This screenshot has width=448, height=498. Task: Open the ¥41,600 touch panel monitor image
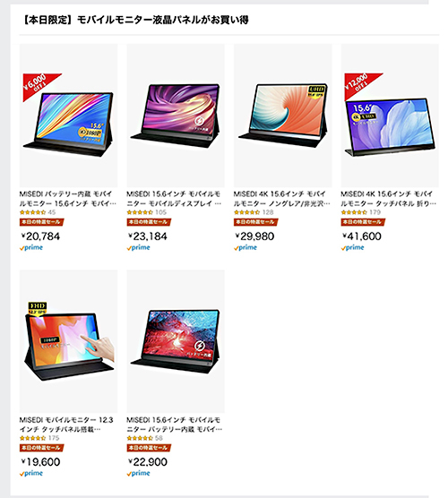pos(390,116)
